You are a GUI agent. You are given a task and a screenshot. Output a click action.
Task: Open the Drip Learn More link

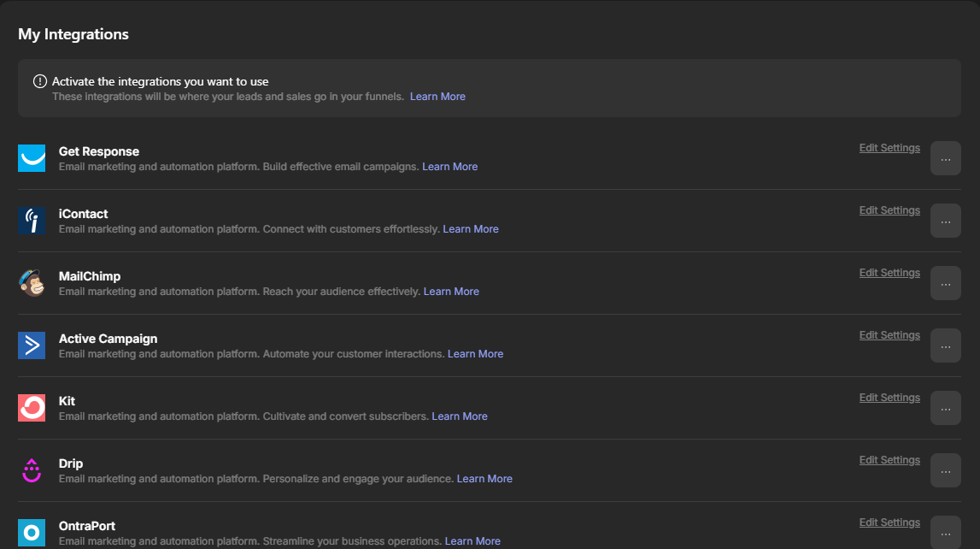[x=484, y=479]
